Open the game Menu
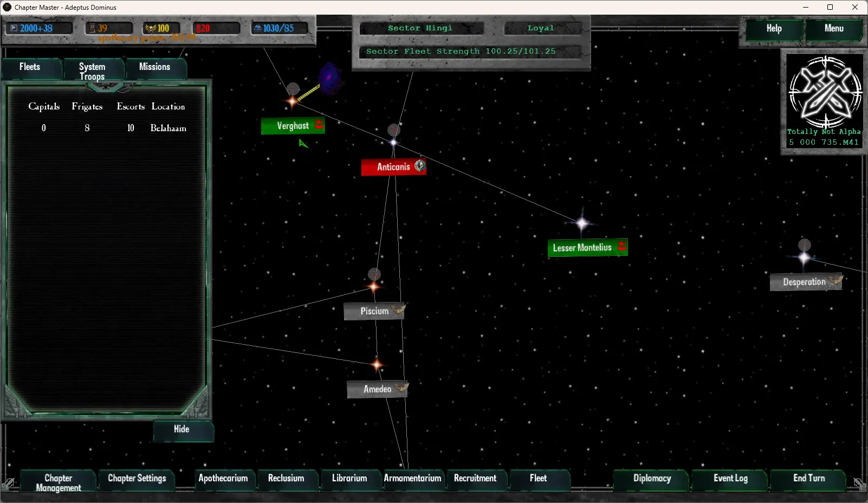The image size is (868, 503). coord(833,29)
